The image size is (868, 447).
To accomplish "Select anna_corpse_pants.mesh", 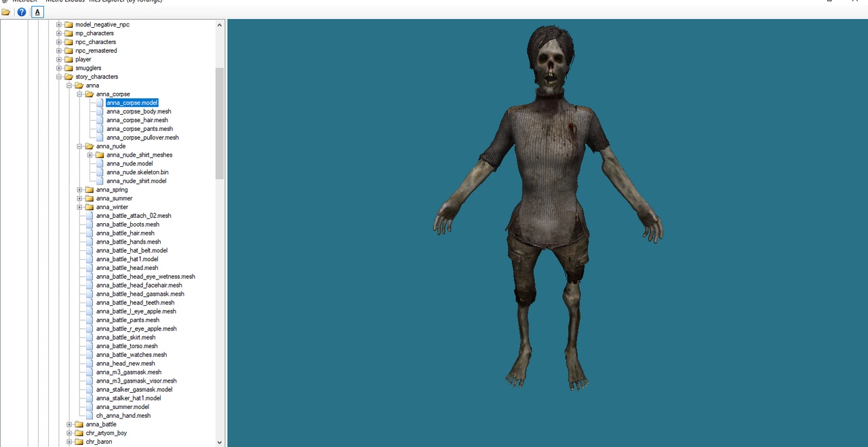I will coord(139,129).
